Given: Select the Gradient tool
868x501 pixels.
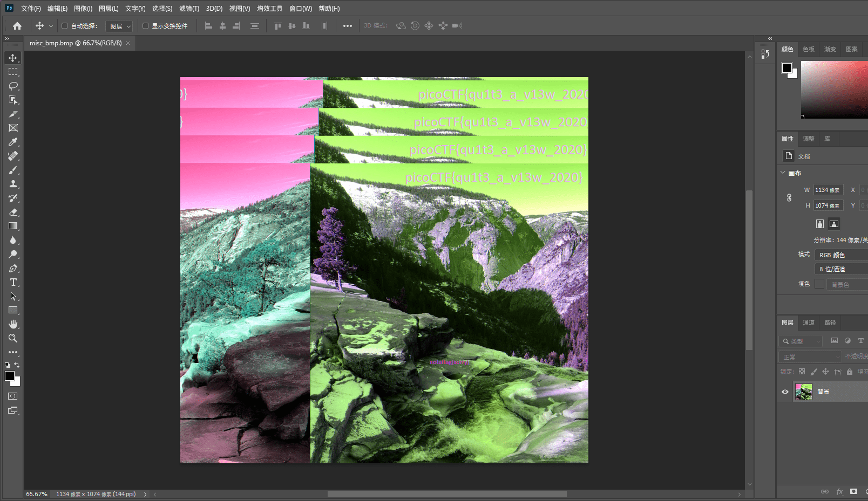Looking at the screenshot, I should (x=13, y=226).
